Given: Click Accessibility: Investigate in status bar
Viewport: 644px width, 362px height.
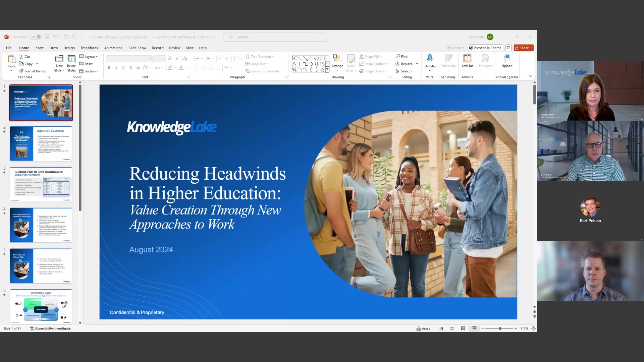Looking at the screenshot, I should tap(50, 328).
